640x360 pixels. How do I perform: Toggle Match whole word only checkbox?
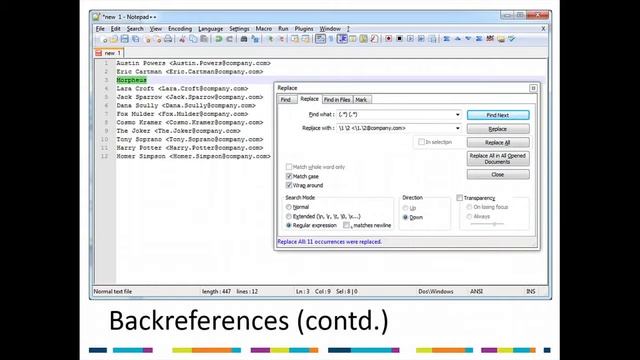(289, 167)
